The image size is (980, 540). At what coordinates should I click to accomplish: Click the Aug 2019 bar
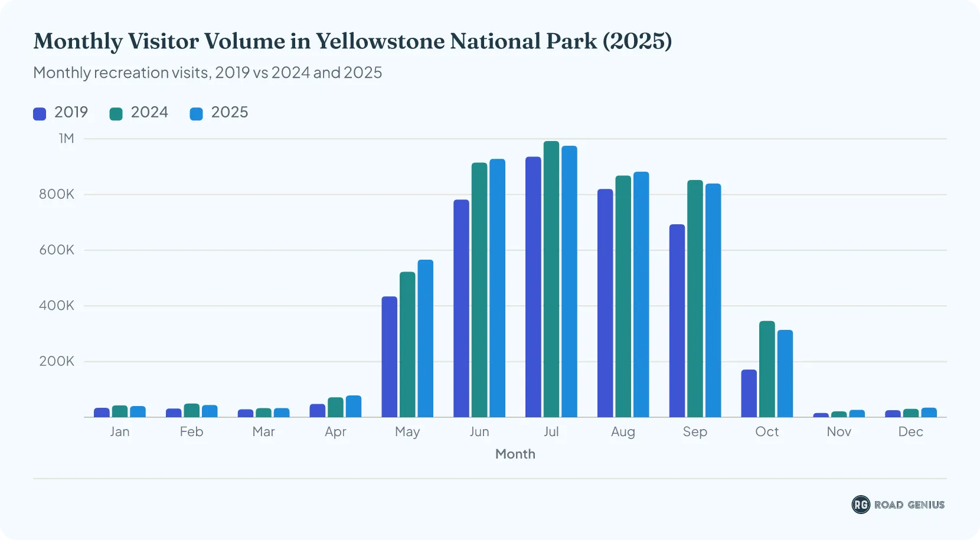pyautogui.click(x=605, y=303)
